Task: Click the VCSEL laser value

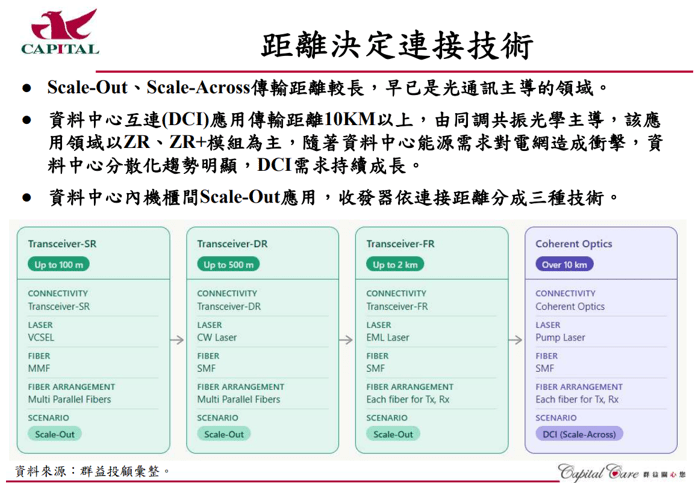Action: (41, 337)
